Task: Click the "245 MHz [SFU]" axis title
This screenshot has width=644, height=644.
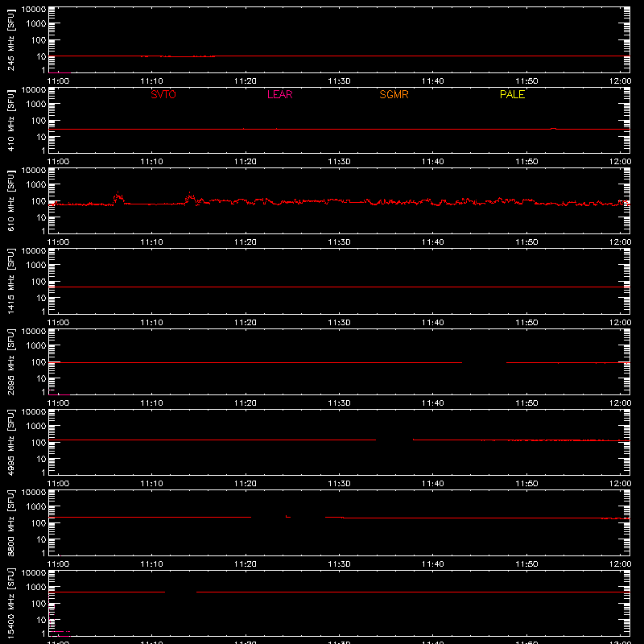Action: pos(11,39)
